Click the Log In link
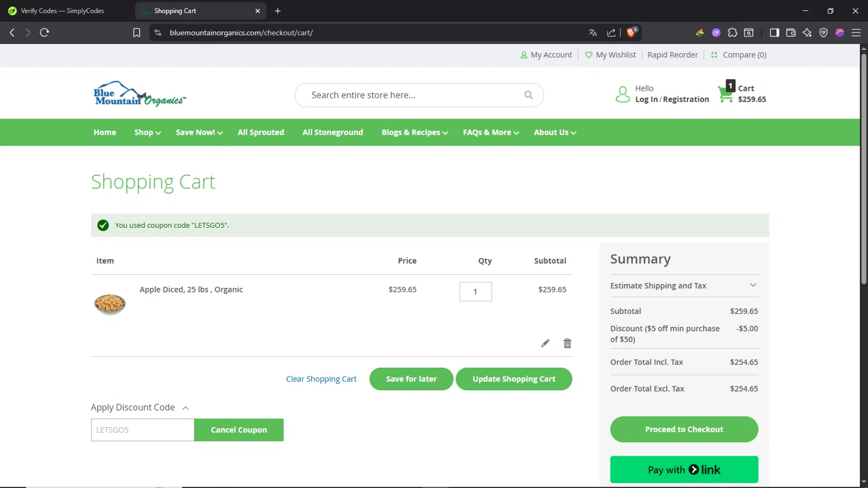 tap(646, 99)
